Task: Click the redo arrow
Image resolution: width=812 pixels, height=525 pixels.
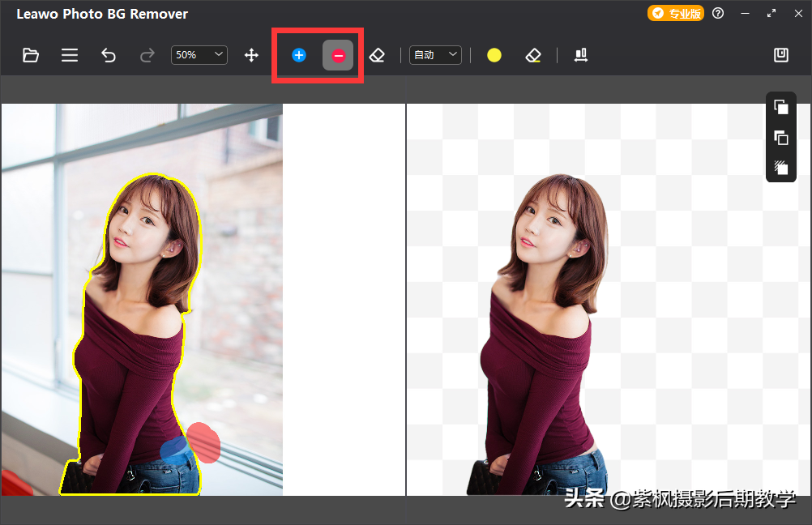Action: (147, 55)
